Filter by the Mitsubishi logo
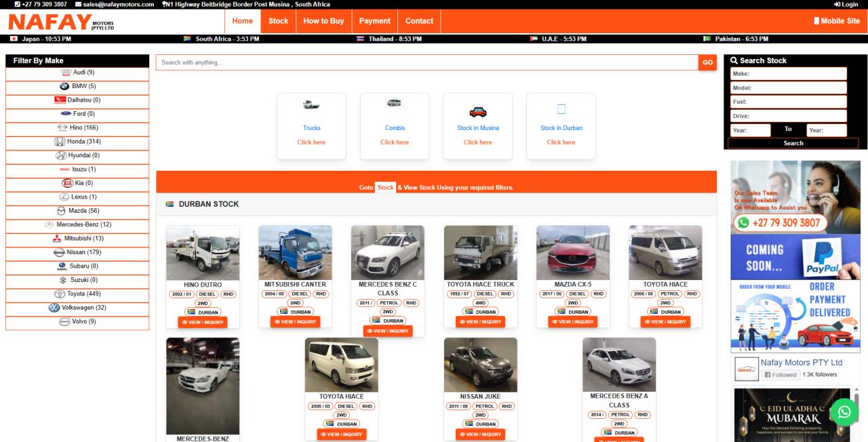The height and width of the screenshot is (442, 868). (x=57, y=239)
